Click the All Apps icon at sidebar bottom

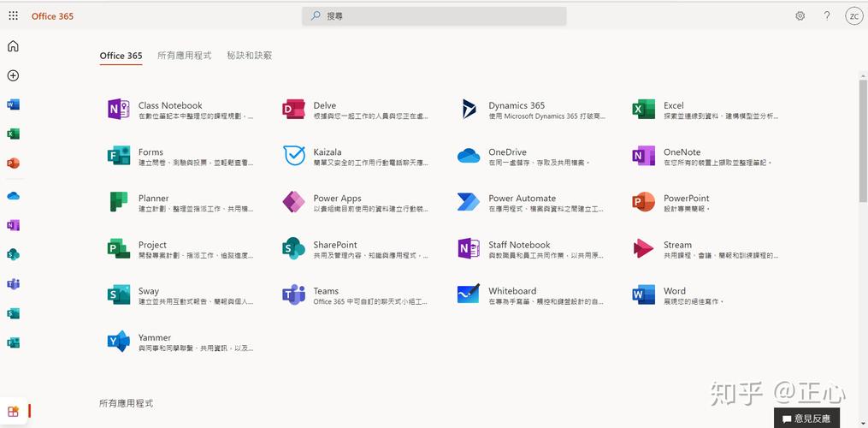(x=14, y=412)
